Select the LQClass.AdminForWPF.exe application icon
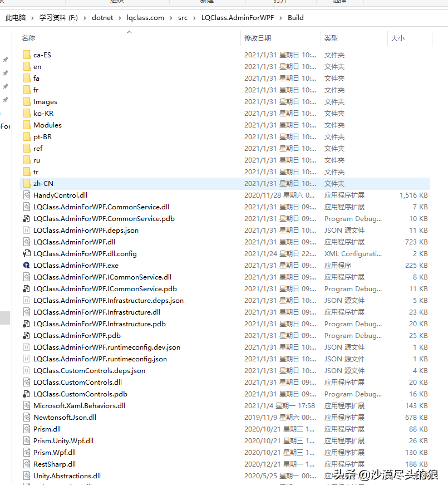Viewport: 448px width, 490px height. coord(27,265)
